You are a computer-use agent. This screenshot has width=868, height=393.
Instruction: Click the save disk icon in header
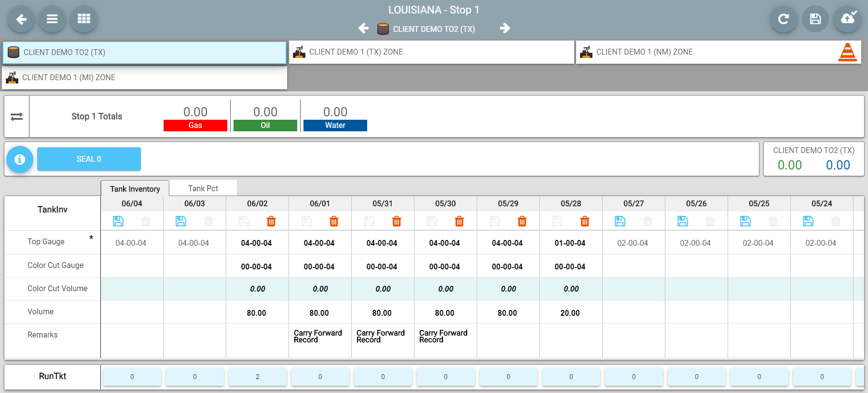815,19
